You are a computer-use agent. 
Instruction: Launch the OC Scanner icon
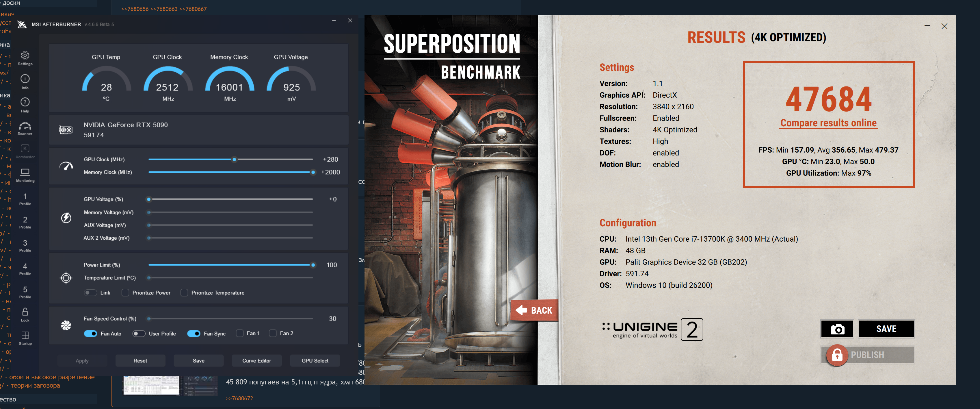[25, 126]
